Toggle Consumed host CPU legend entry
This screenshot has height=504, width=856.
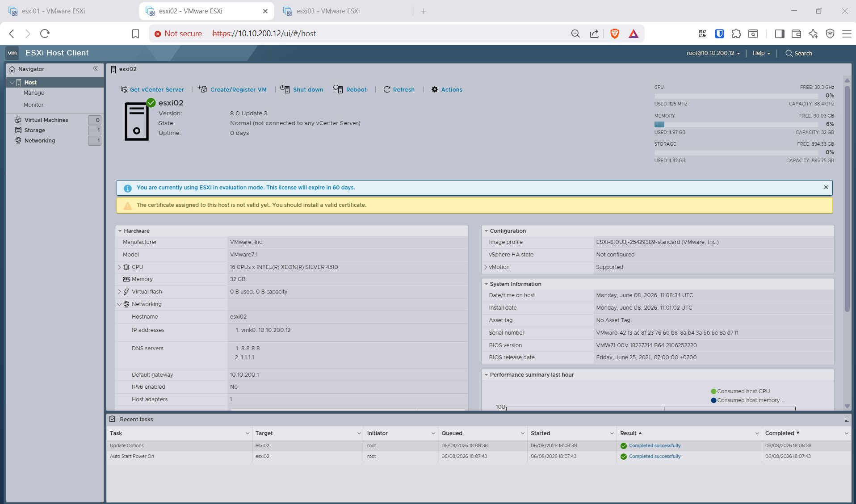click(x=740, y=391)
